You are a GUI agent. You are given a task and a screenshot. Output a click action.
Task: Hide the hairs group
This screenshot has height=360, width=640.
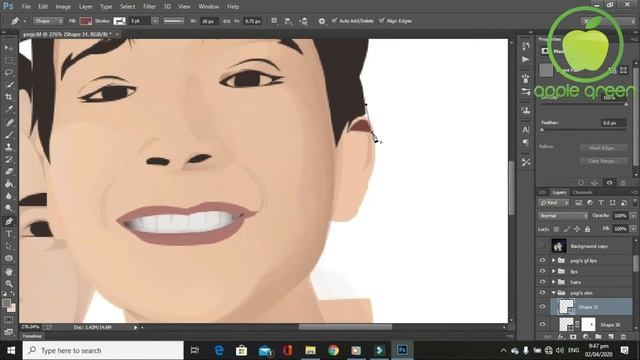(x=542, y=282)
